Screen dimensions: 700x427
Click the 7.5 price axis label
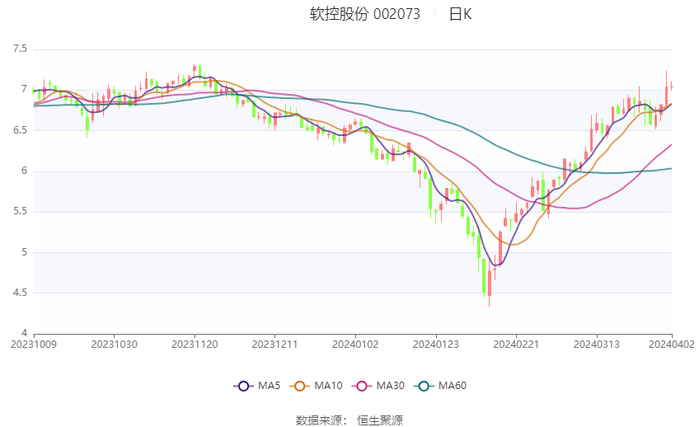20,48
